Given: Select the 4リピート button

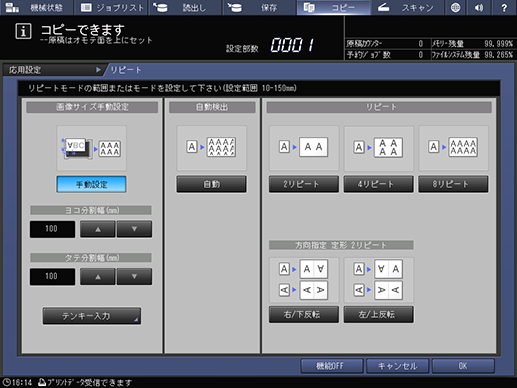Looking at the screenshot, I should point(379,184).
